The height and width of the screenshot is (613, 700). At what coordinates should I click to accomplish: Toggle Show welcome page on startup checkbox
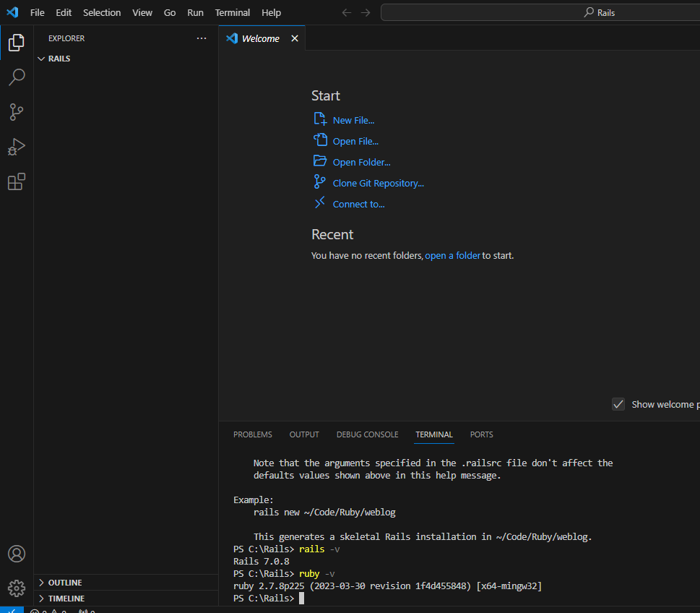(618, 404)
